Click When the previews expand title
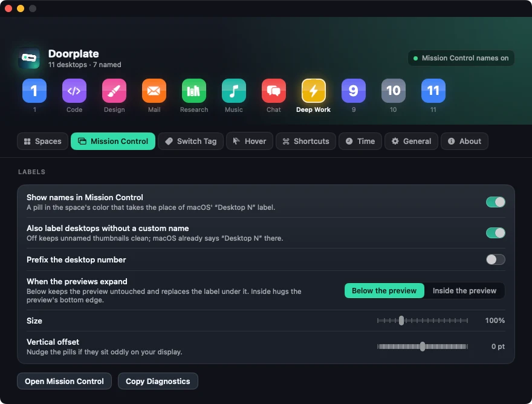This screenshot has height=404, width=532. [77, 281]
